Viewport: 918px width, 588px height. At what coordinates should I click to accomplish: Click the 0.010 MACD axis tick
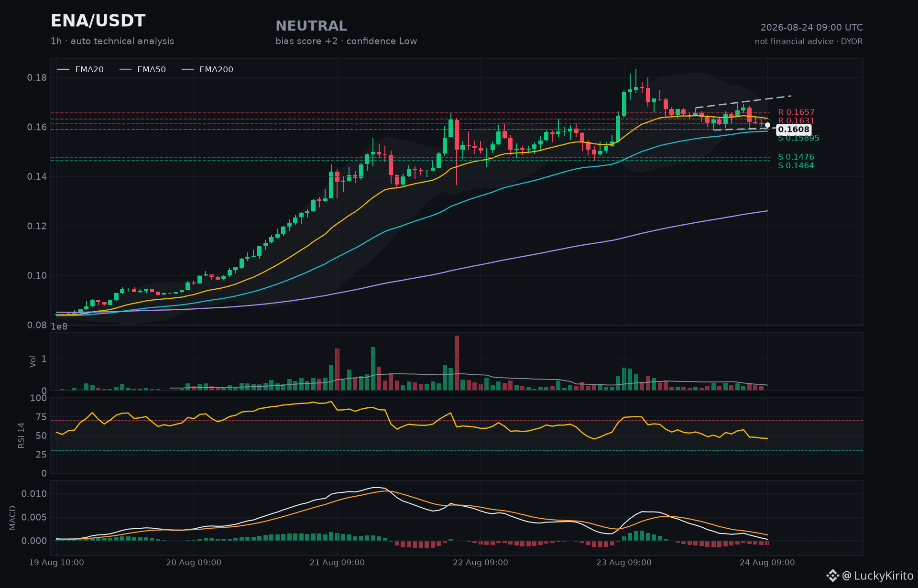point(34,494)
